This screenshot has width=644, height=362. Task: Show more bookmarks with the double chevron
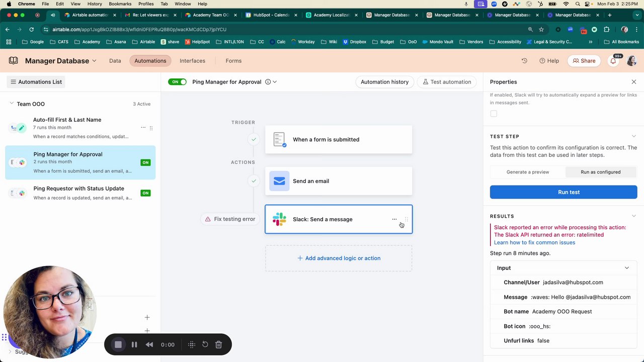590,42
